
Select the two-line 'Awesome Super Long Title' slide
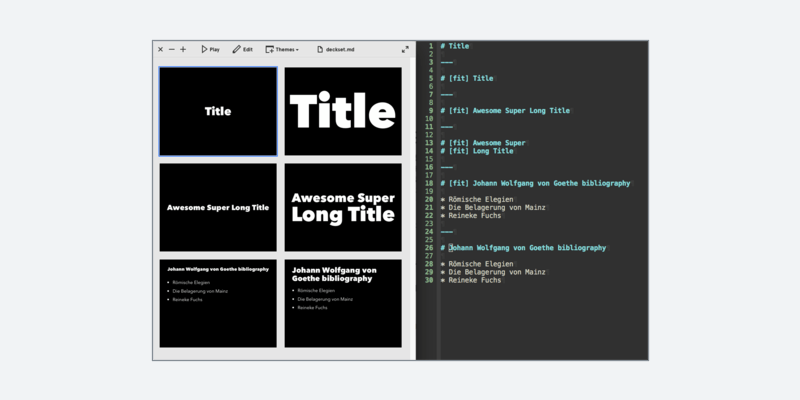[x=343, y=207]
